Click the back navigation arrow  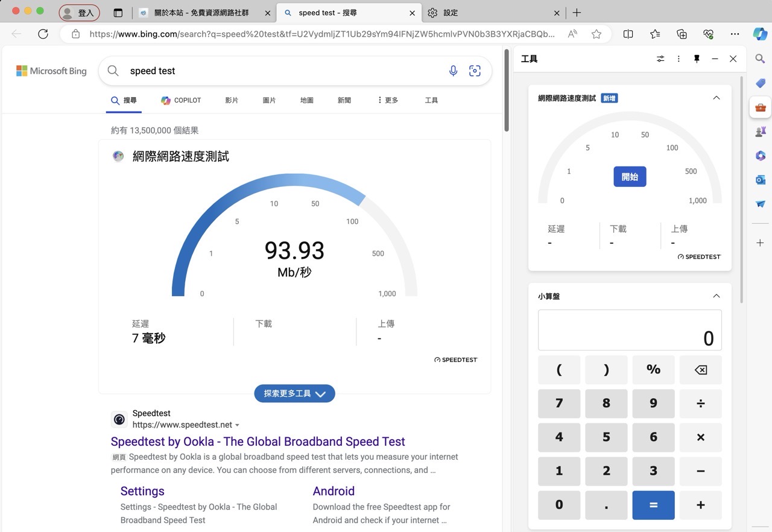tap(17, 34)
